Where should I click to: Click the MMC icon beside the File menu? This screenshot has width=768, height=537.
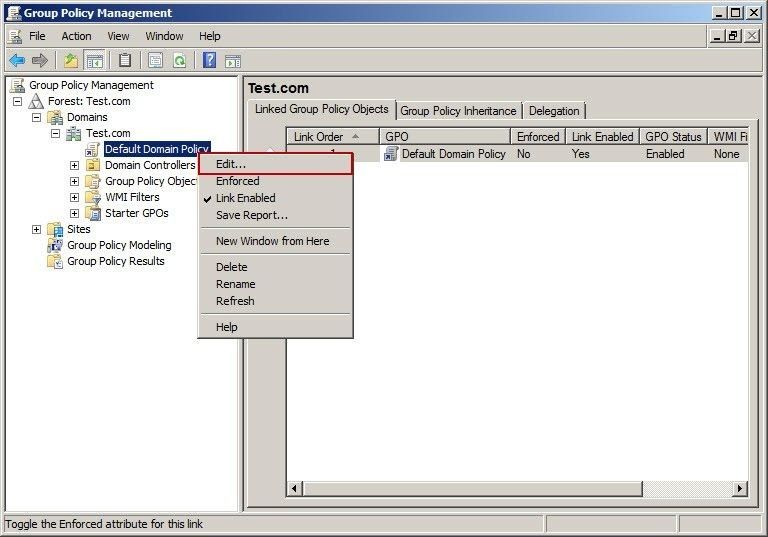15,36
